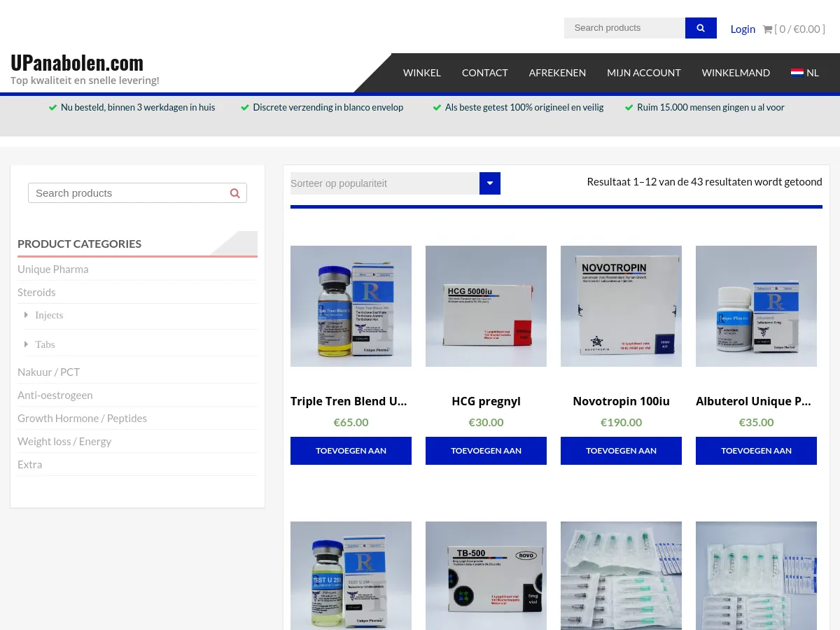Open HCG pregnyl product image
The image size is (840, 630).
point(486,306)
